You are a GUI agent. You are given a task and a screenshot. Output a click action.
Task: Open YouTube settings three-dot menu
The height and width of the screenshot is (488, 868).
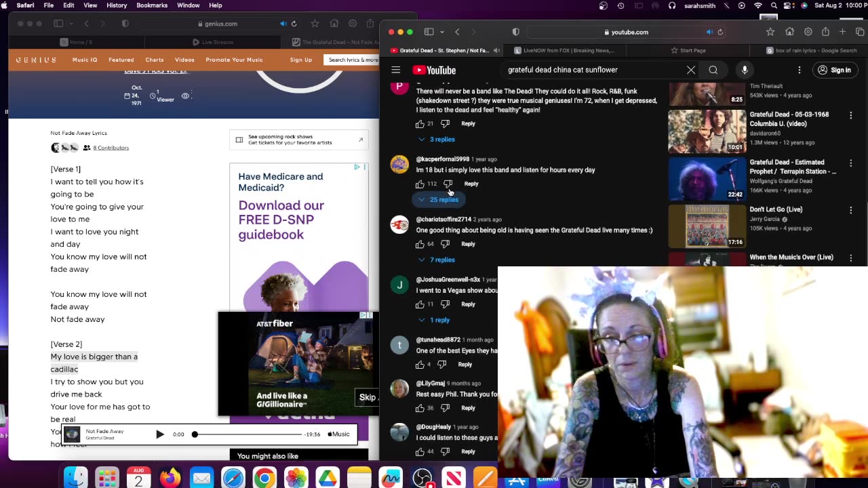pyautogui.click(x=800, y=70)
